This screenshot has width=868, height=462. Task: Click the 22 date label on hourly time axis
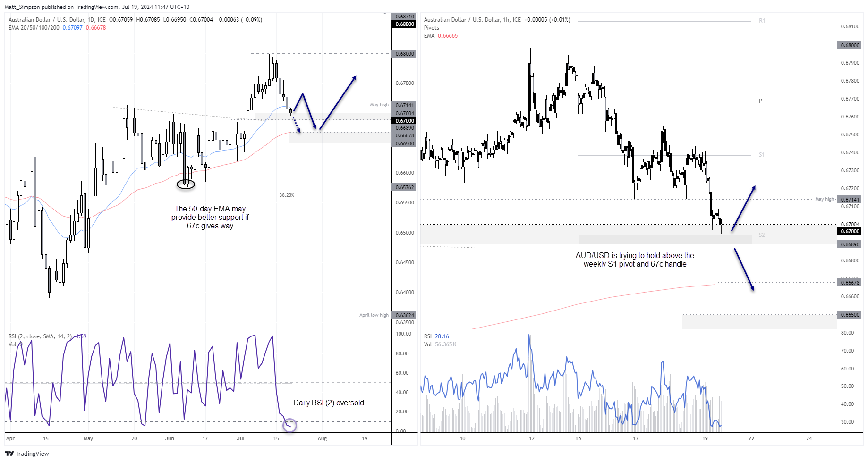(x=751, y=439)
